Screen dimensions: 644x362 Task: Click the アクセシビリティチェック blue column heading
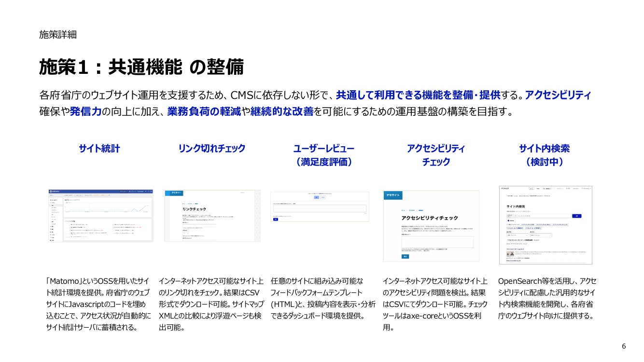436,155
